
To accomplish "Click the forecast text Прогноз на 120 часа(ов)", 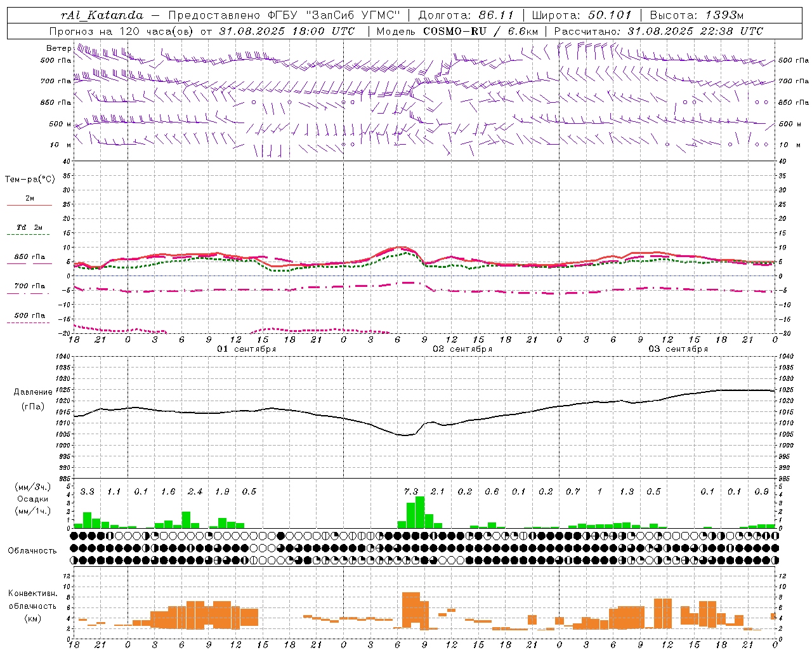I will pyautogui.click(x=122, y=31).
